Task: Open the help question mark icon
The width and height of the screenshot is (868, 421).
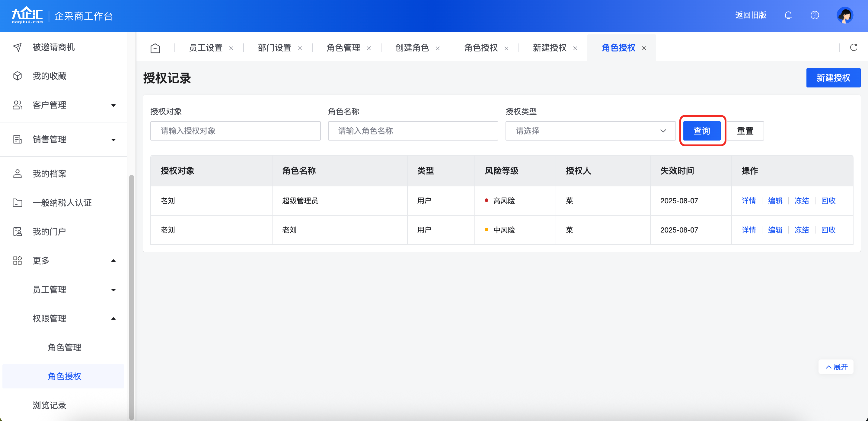Action: (x=814, y=15)
